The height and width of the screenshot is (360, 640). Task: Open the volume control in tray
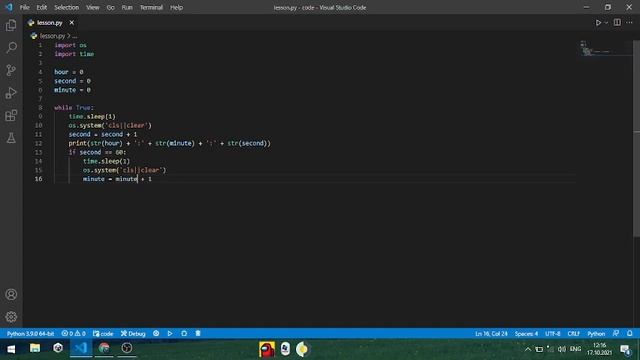point(562,349)
